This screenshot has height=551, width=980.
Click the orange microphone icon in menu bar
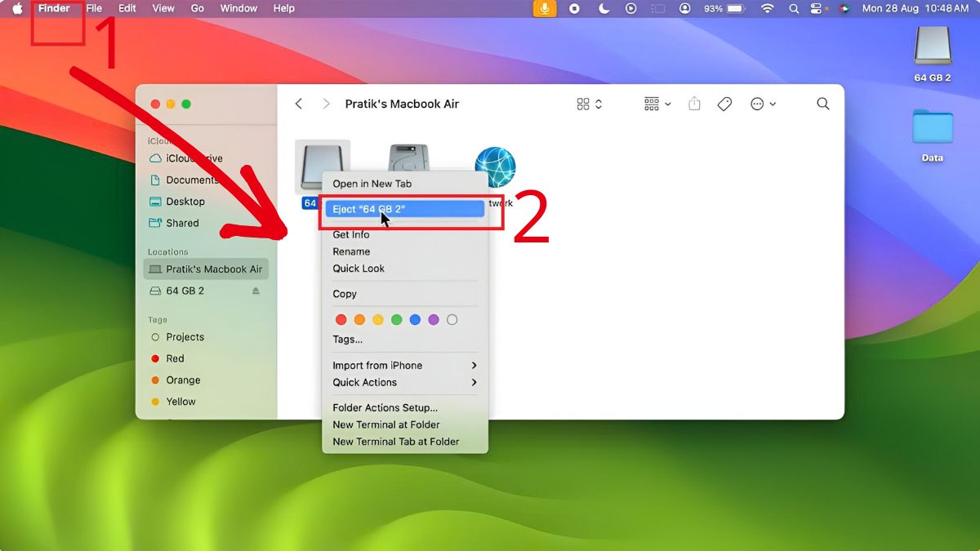click(x=545, y=8)
